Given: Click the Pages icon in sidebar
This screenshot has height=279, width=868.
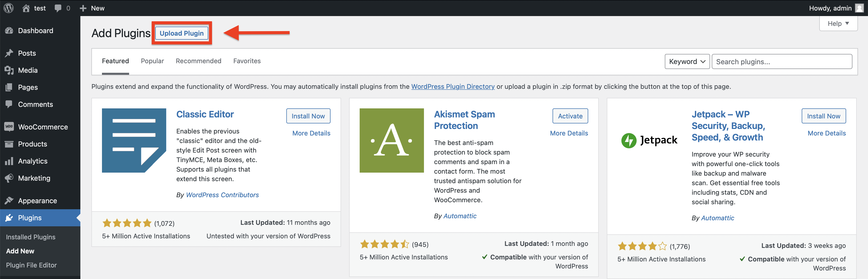Looking at the screenshot, I should click(x=9, y=88).
